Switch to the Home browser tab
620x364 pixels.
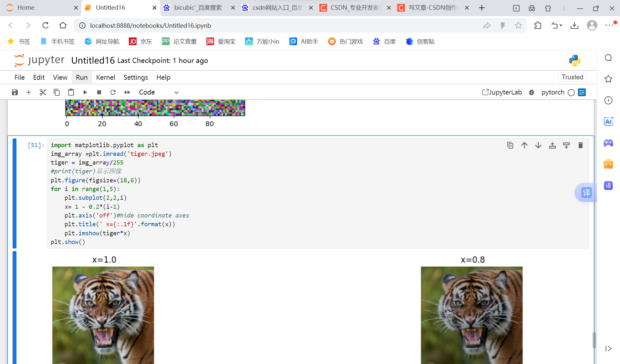(26, 8)
